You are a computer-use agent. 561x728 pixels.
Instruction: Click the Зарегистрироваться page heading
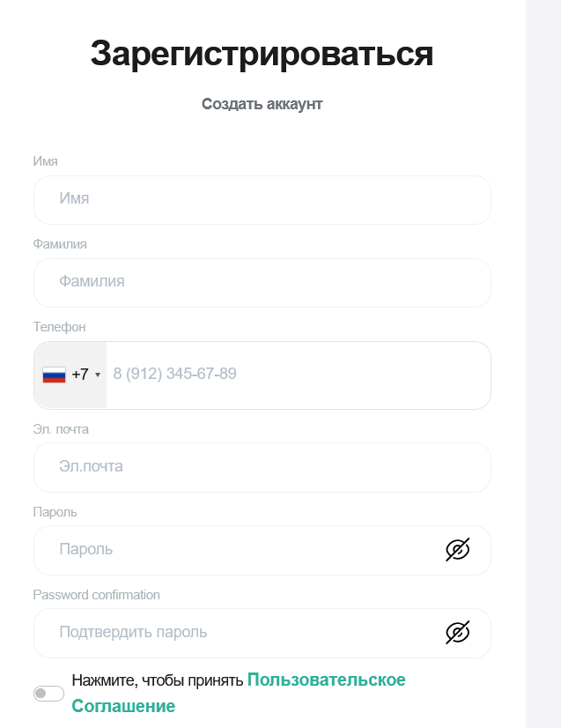tap(262, 54)
